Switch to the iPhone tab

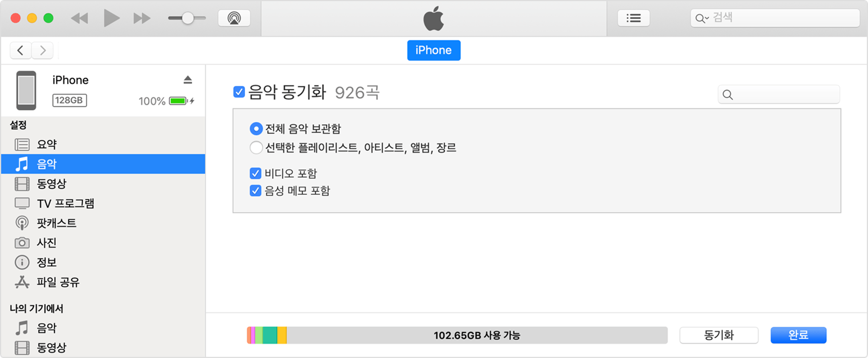point(434,50)
